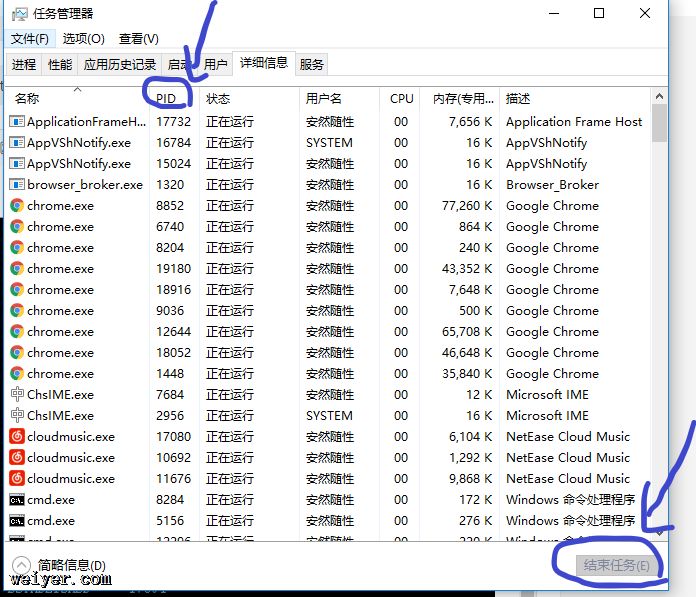
Task: Click the vertical scrollbar of process list
Action: point(659,300)
